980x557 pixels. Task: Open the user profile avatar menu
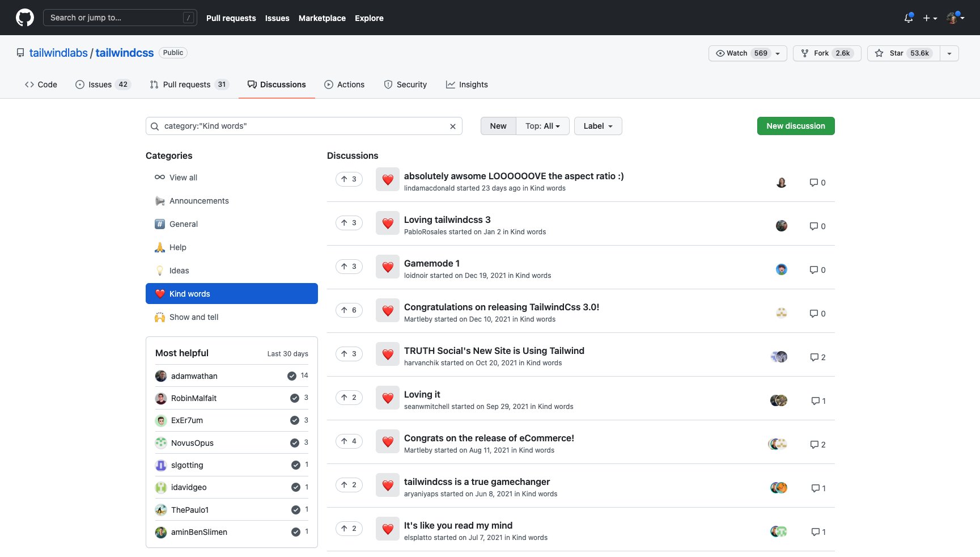(956, 18)
